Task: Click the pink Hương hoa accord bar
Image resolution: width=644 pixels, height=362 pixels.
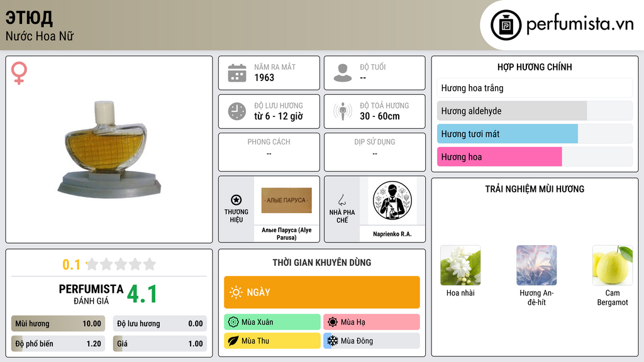Action: pos(535,156)
